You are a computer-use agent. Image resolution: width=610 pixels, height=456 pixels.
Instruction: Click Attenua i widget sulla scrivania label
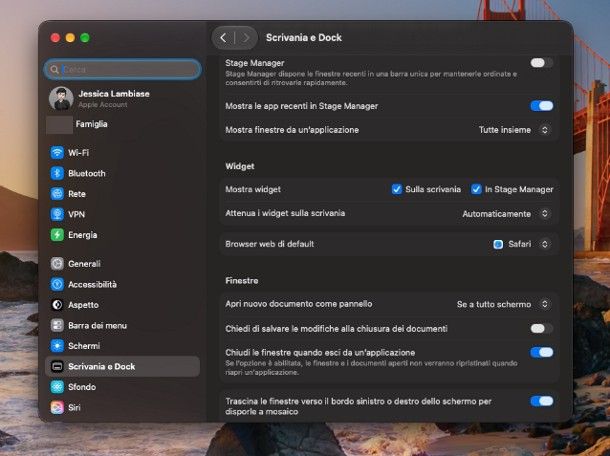[285, 213]
